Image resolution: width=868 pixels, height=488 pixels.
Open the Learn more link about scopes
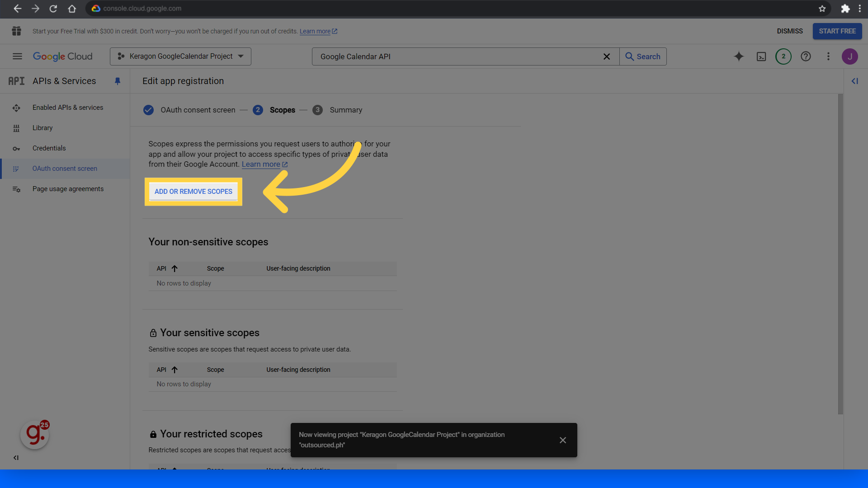[x=261, y=164]
